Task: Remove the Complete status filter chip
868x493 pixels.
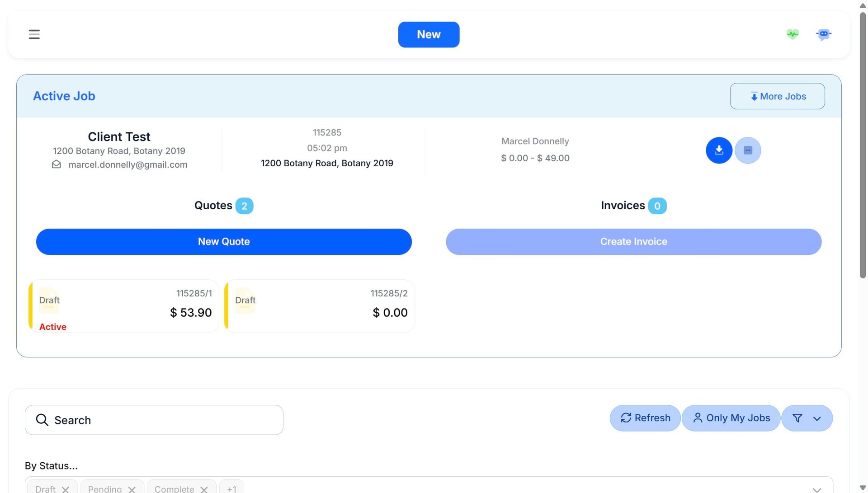Action: 204,489
